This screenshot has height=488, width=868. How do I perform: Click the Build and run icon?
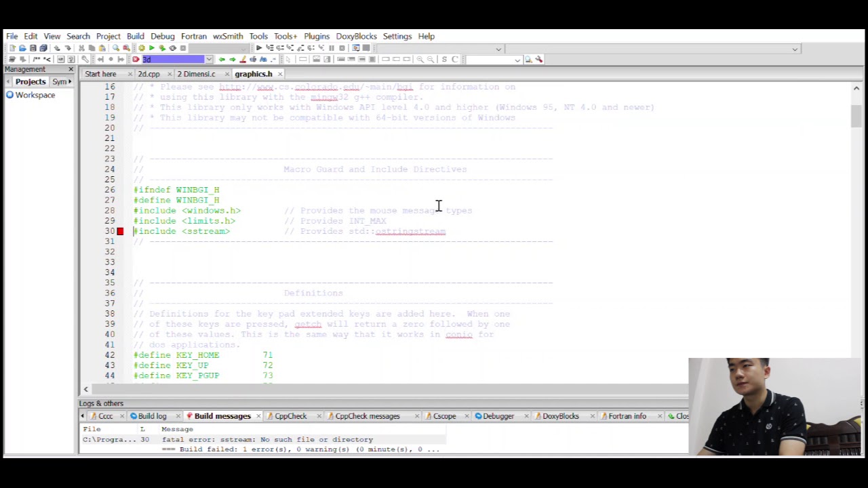tap(162, 48)
